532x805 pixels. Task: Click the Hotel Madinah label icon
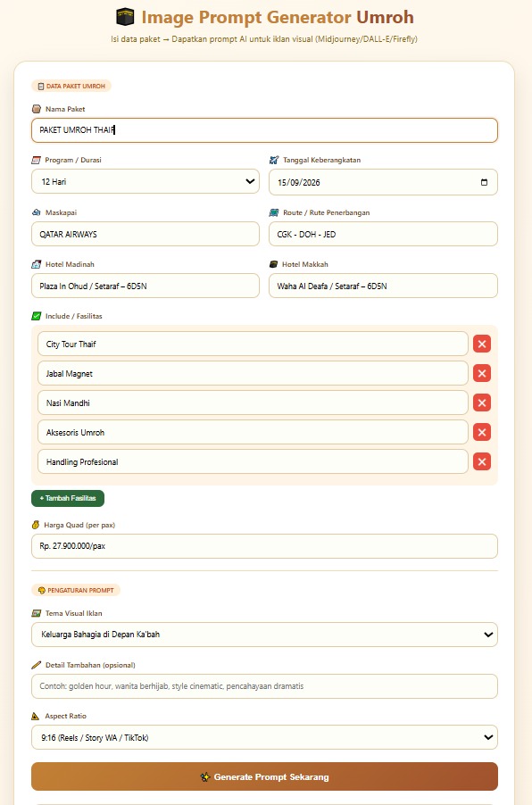(37, 264)
